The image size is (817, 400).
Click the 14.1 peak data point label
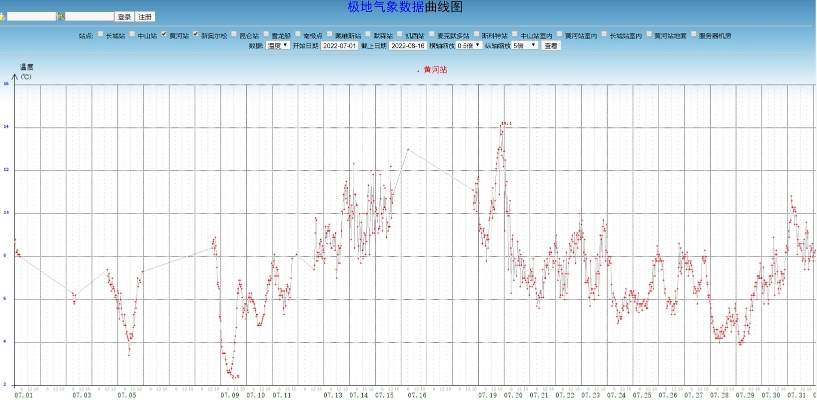(508, 123)
